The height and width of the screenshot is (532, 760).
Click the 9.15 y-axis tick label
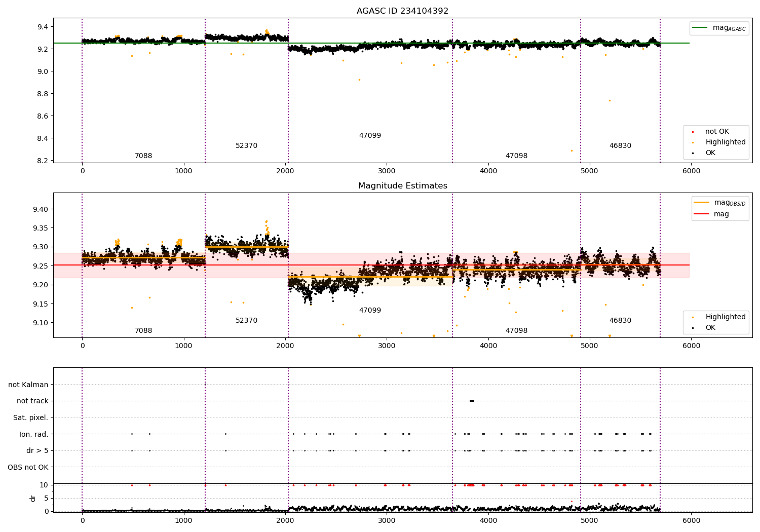[40, 305]
